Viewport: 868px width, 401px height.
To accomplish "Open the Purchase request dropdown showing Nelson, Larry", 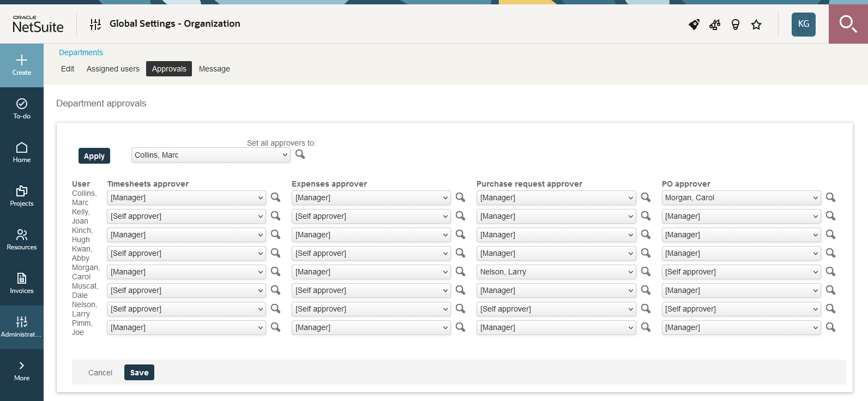I will (x=556, y=272).
